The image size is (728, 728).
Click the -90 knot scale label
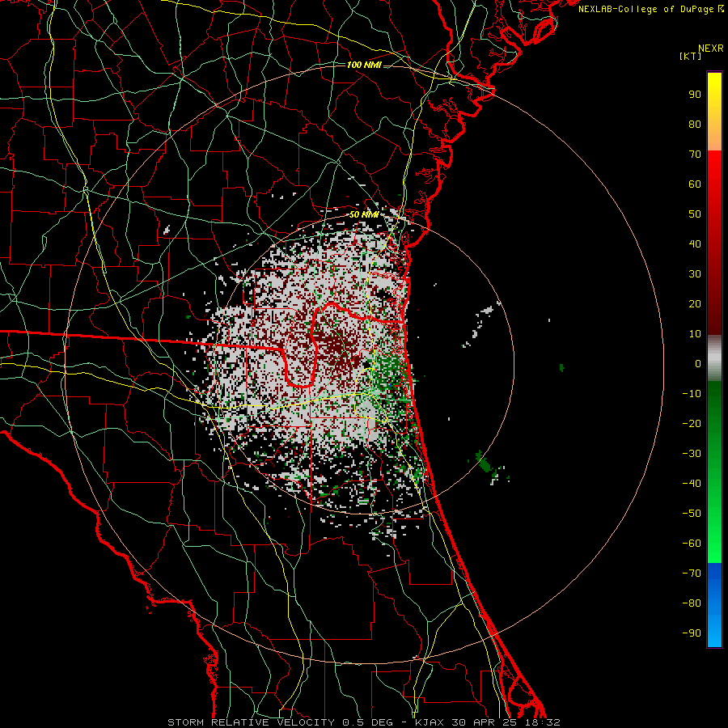tap(692, 633)
